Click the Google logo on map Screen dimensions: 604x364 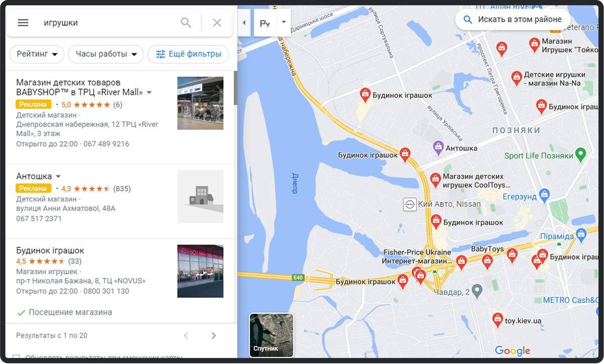pos(512,350)
